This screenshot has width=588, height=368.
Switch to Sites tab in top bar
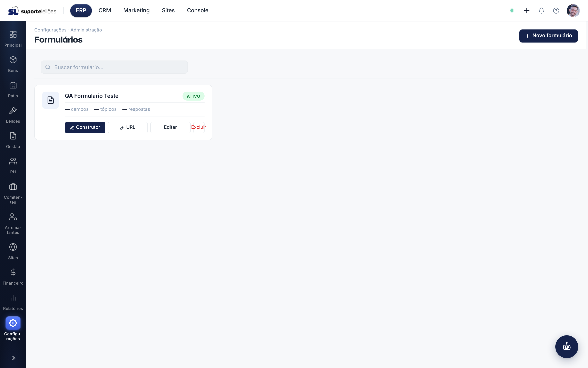[168, 10]
